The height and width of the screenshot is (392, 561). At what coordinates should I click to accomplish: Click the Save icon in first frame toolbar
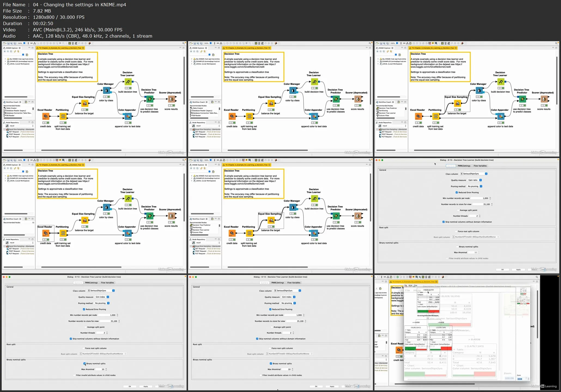(8, 43)
